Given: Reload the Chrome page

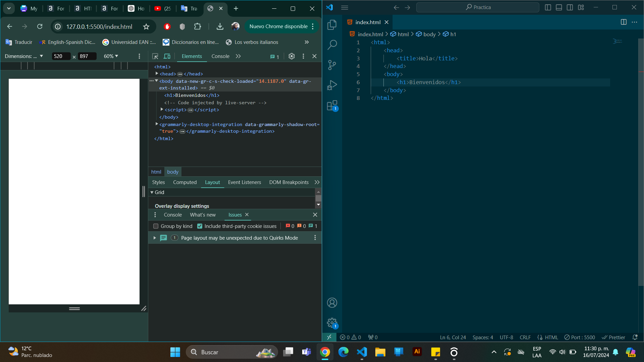Looking at the screenshot, I should pos(40,26).
